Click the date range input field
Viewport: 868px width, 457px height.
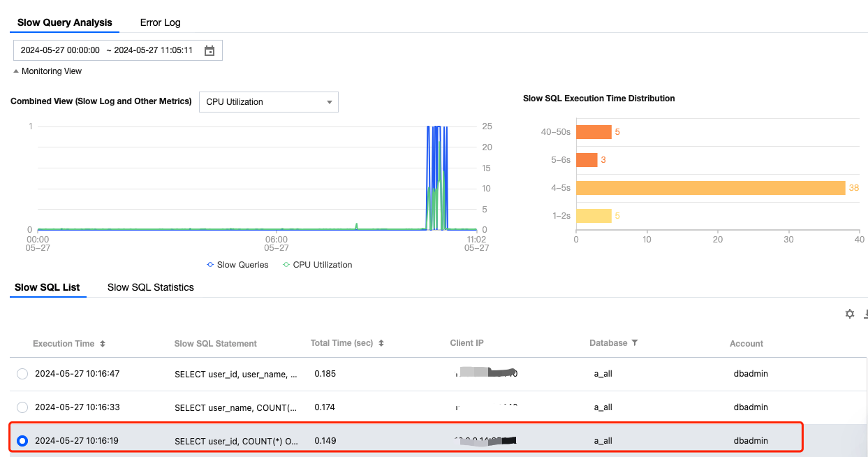(x=108, y=50)
